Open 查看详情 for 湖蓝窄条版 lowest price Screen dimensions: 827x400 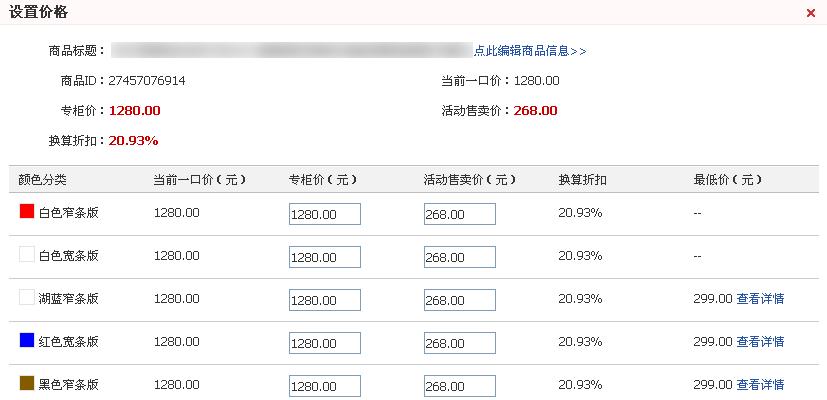(760, 299)
